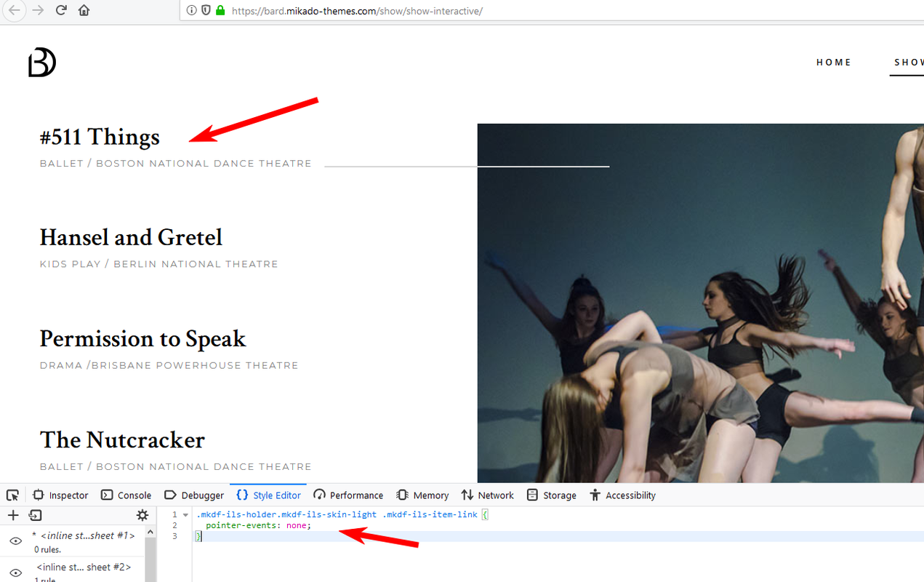The image size is (924, 582).
Task: Create a new stylesheet with the plus icon
Action: click(x=13, y=515)
